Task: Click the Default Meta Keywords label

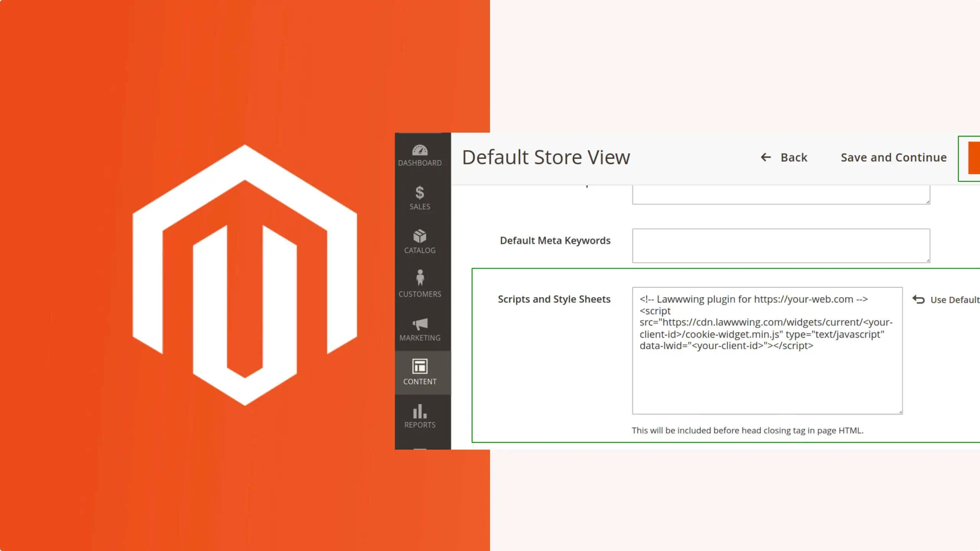Action: [x=555, y=241]
